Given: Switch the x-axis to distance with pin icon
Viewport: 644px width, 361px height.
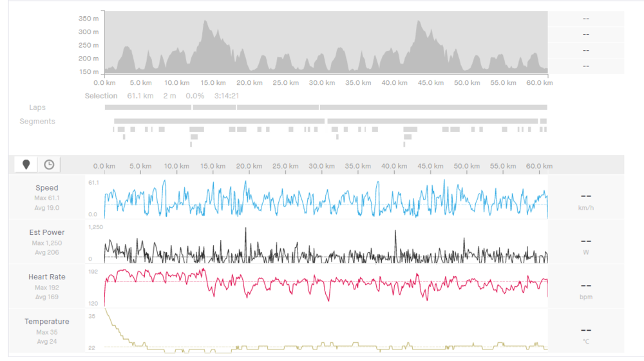Looking at the screenshot, I should click(x=26, y=165).
